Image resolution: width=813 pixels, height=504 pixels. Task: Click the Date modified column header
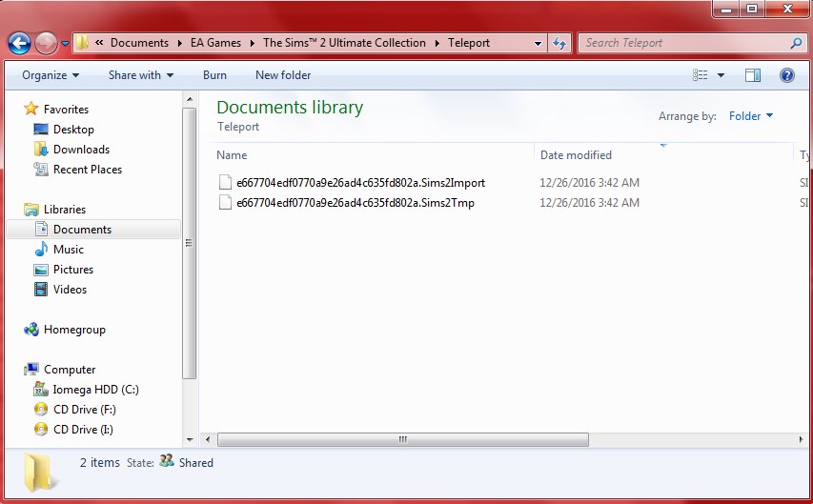(x=576, y=155)
